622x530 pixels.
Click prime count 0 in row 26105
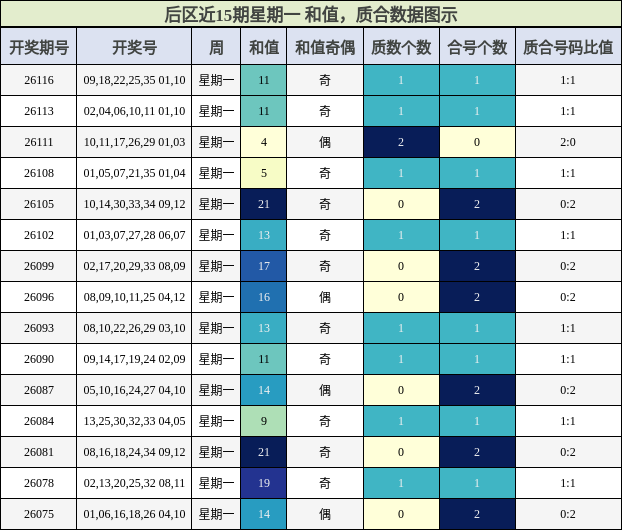pyautogui.click(x=401, y=204)
